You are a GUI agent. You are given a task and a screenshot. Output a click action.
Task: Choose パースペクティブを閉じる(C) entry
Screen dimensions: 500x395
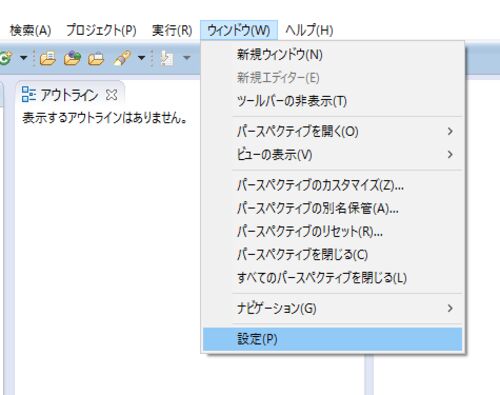332,255
